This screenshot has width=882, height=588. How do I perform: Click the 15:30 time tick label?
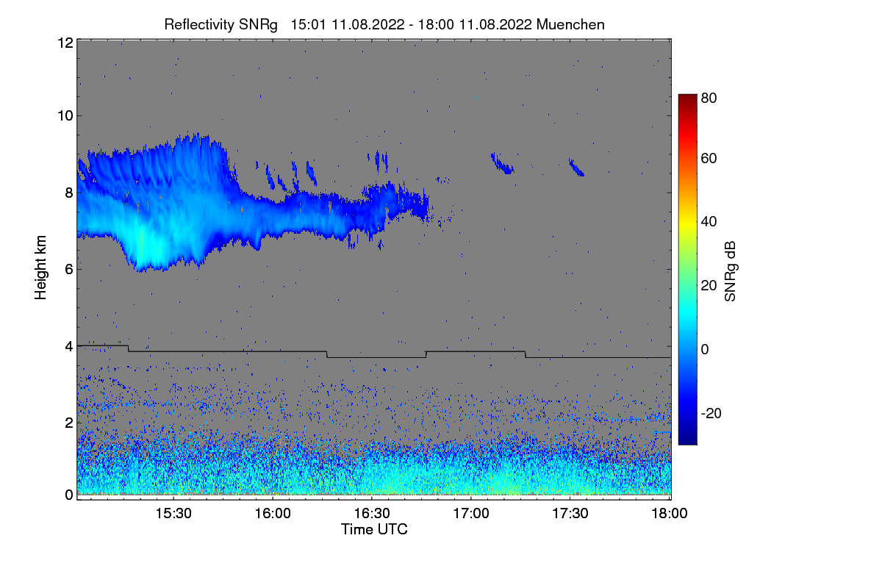[x=173, y=514]
